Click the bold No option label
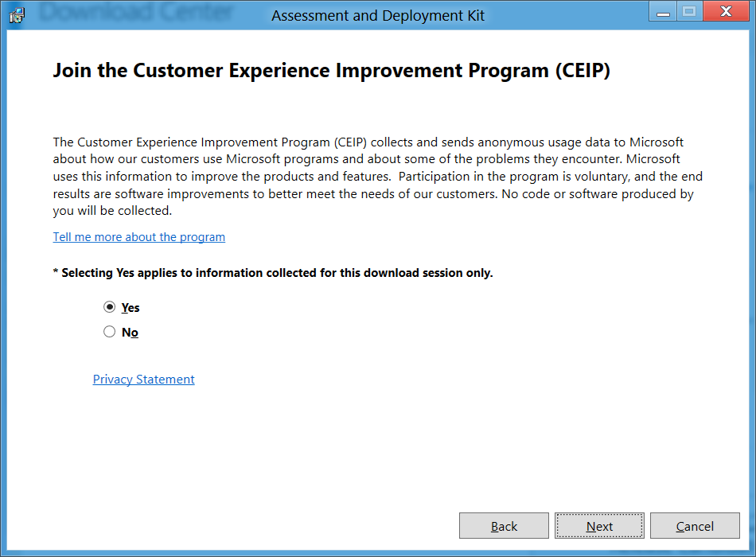Screen dimensions: 756x557 click(x=130, y=333)
